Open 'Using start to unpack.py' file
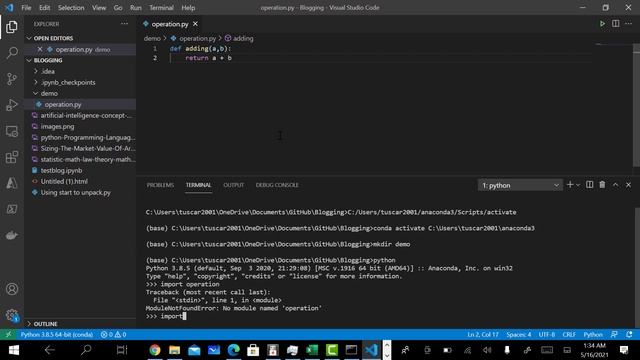This screenshot has height=360, width=640. click(80, 192)
